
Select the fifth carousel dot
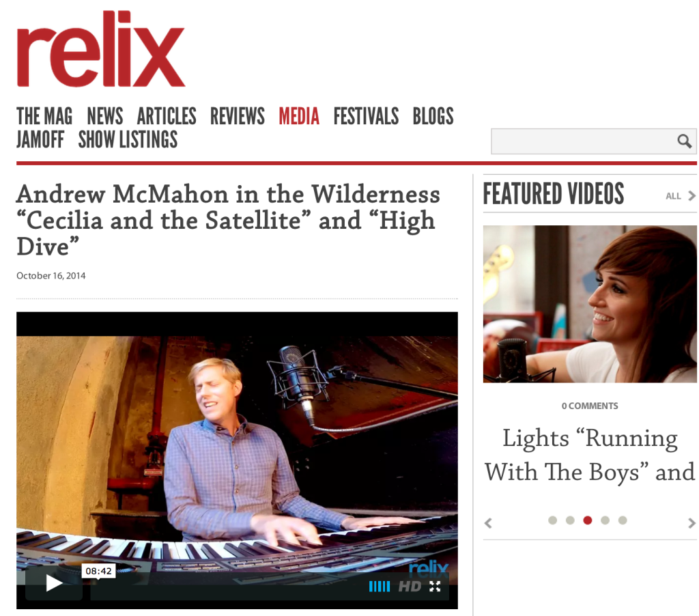tap(623, 520)
